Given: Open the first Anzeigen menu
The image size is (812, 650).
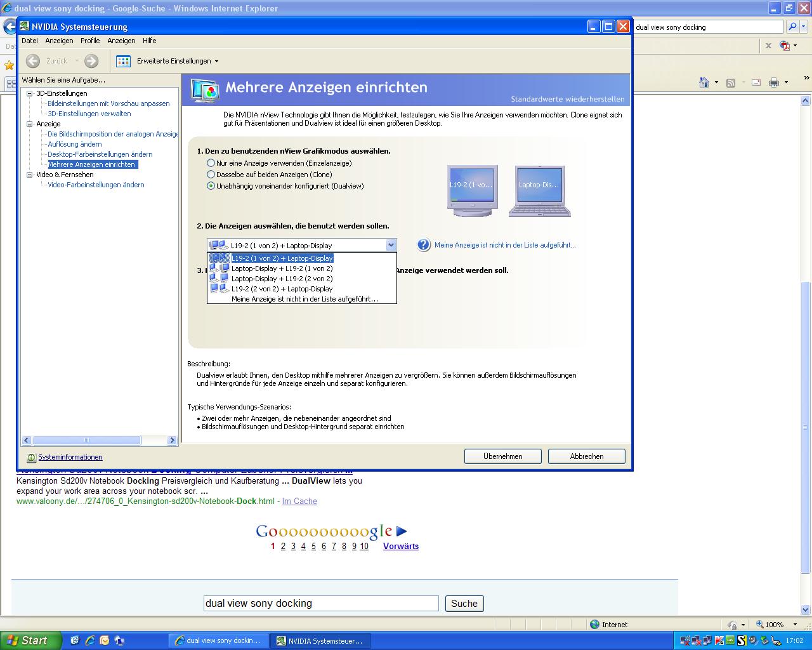Looking at the screenshot, I should click(x=59, y=41).
